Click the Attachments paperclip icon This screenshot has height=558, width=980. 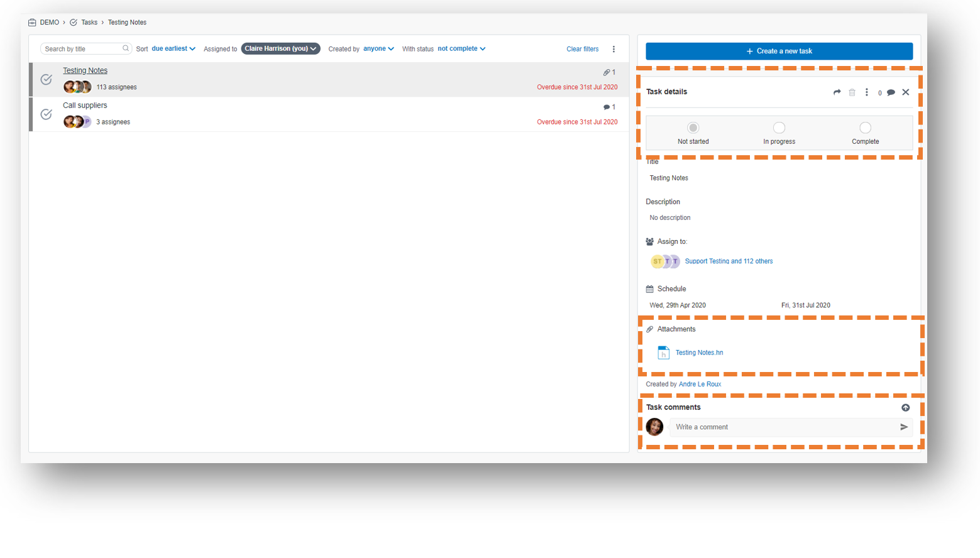pos(650,329)
